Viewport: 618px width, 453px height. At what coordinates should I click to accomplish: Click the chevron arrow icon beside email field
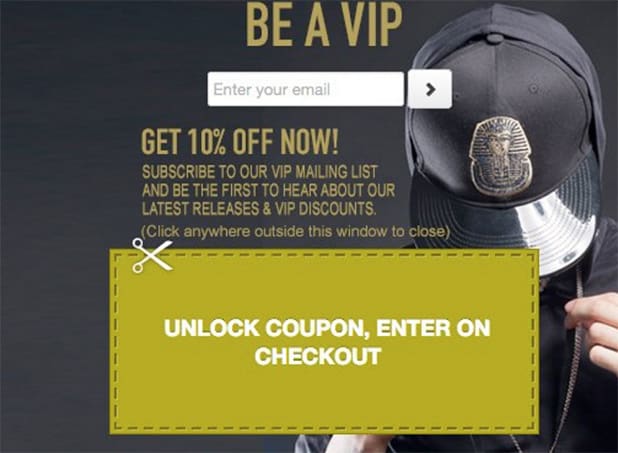tap(431, 89)
